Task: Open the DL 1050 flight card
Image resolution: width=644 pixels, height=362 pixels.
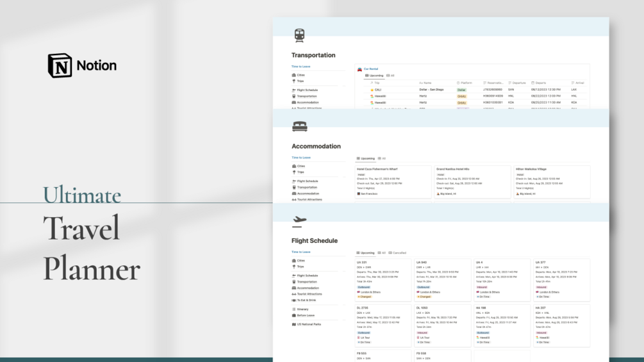Action: 442,325
